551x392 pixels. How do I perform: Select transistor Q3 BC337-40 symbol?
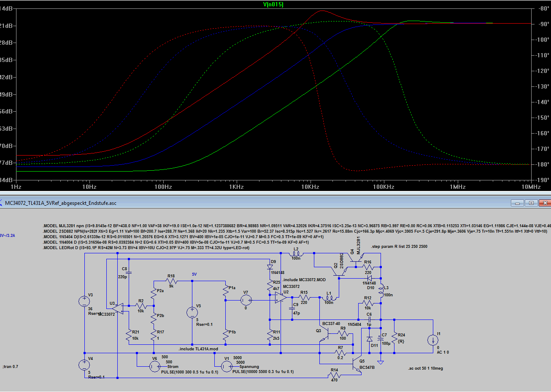tap(325, 334)
